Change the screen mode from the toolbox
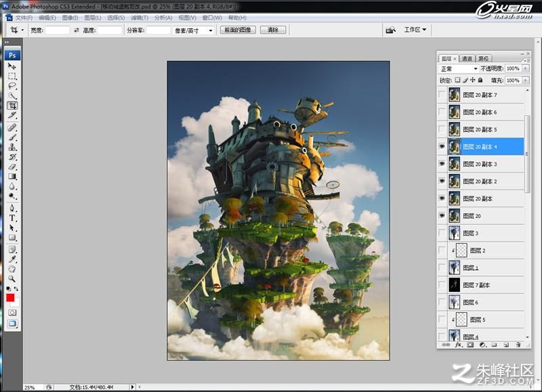 (12, 324)
